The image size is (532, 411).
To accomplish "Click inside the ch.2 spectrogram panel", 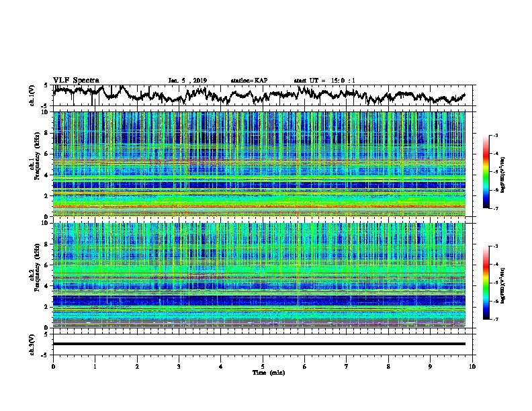I will pyautogui.click(x=259, y=275).
